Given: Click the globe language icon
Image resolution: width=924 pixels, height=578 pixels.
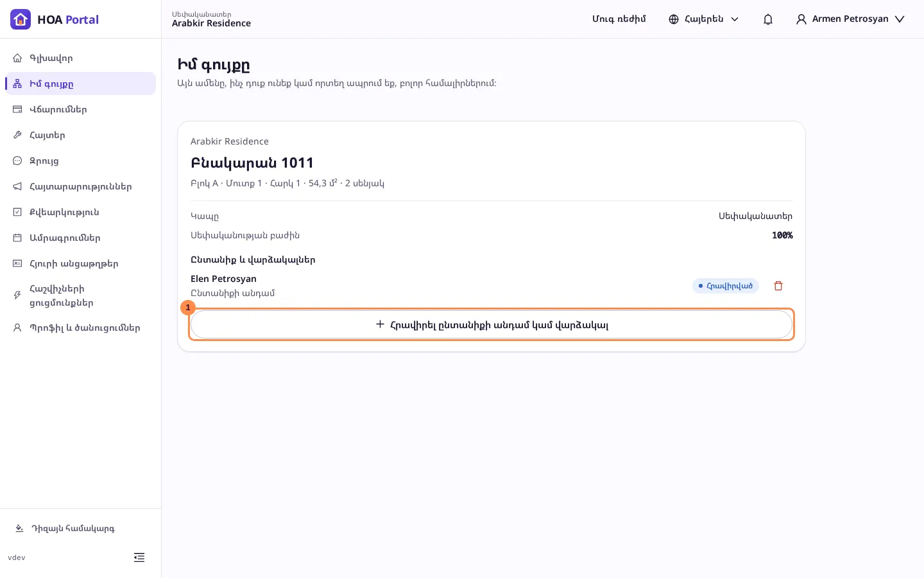Looking at the screenshot, I should [x=674, y=19].
